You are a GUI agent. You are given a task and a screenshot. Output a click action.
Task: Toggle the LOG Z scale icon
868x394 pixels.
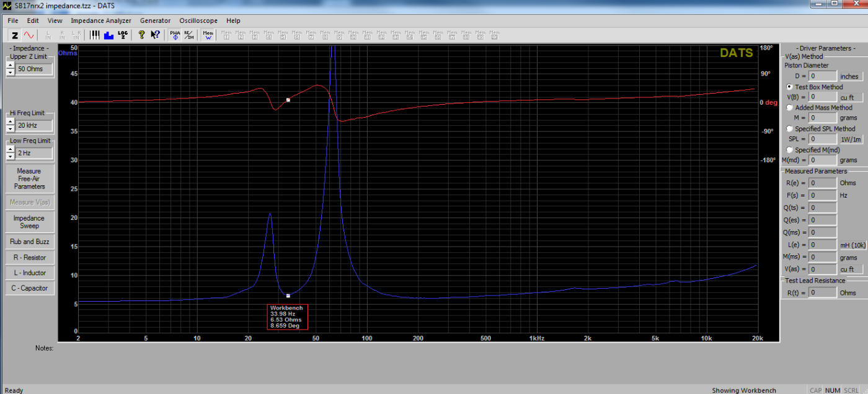pyautogui.click(x=123, y=35)
